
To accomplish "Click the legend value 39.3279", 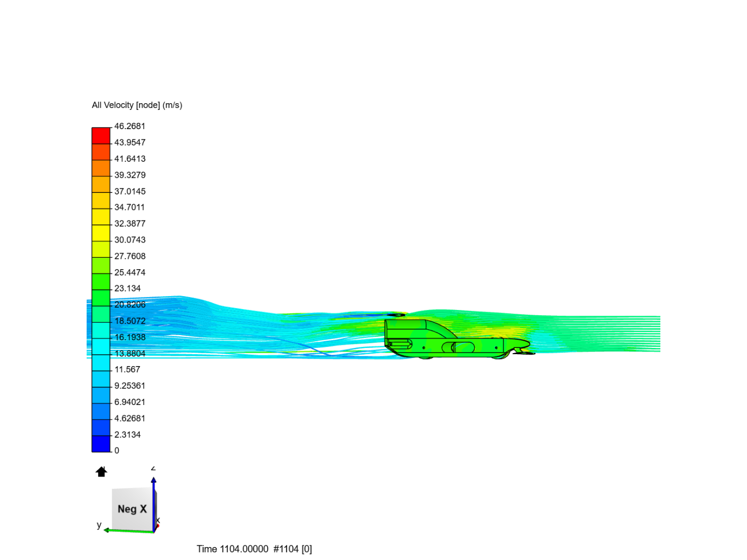I will (x=130, y=175).
